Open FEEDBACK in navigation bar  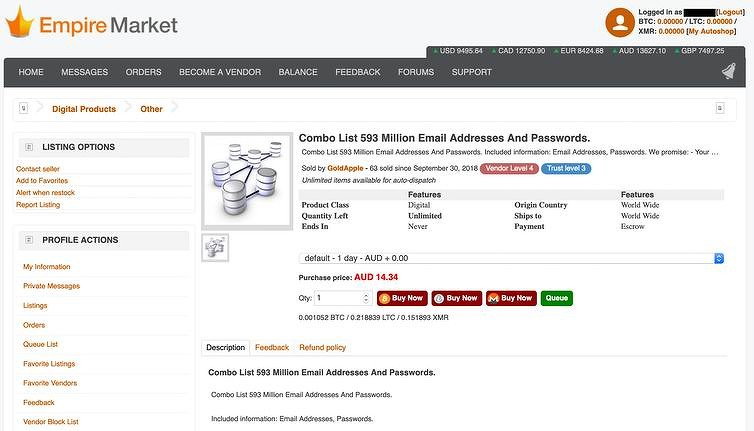(358, 72)
